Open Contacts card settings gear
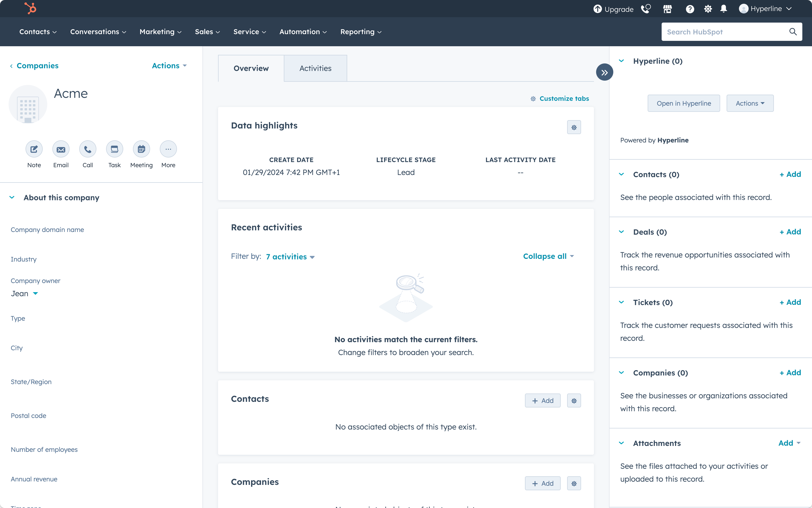The width and height of the screenshot is (812, 508). point(574,400)
